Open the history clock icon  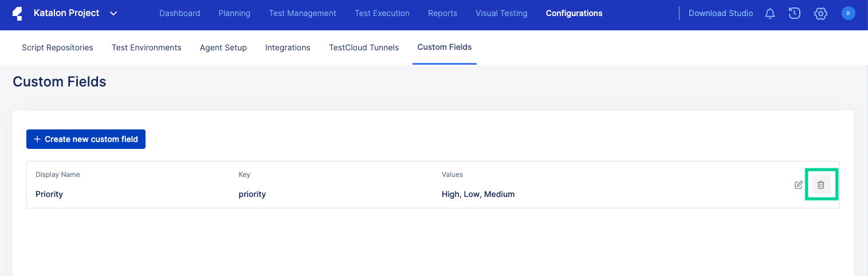(x=794, y=14)
